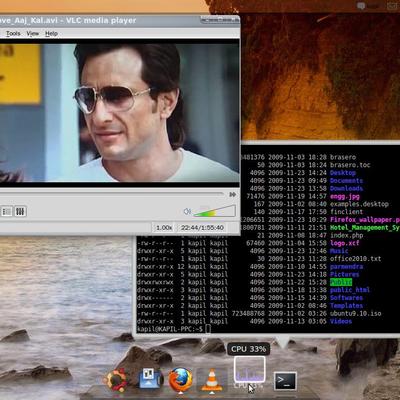Click 'Software' directory name in terminal

click(x=346, y=298)
